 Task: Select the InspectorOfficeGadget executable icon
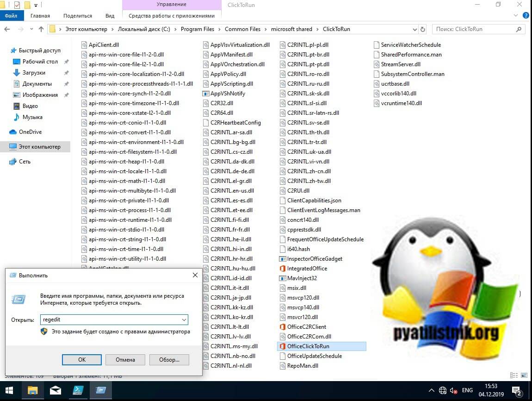coord(282,259)
